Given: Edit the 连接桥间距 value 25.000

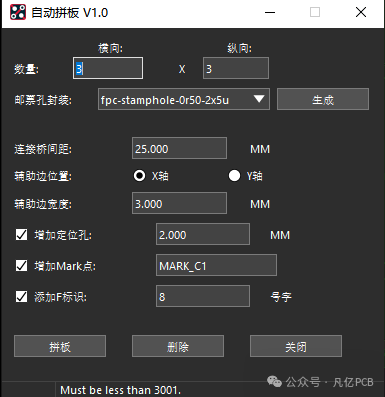Looking at the screenshot, I should point(179,148).
